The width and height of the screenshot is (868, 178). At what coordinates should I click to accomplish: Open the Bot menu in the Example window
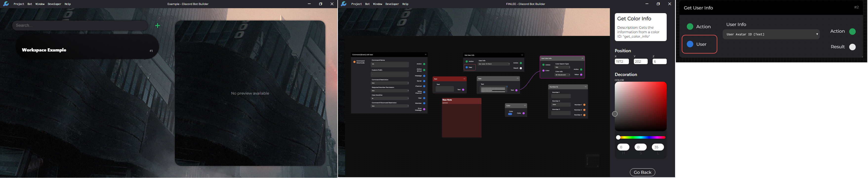tap(30, 4)
